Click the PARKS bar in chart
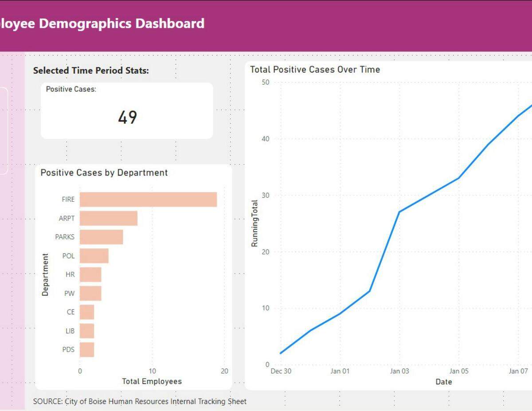The height and width of the screenshot is (411, 532). pos(102,237)
